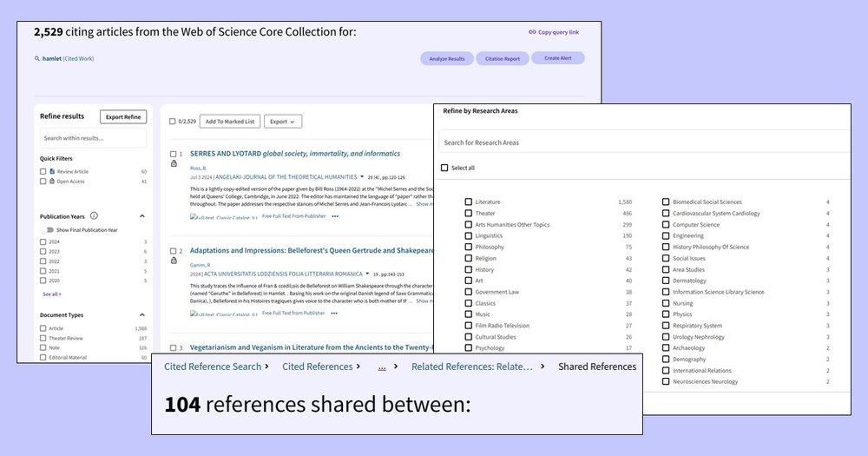
Task: Click the Copy query link icon
Action: 532,32
